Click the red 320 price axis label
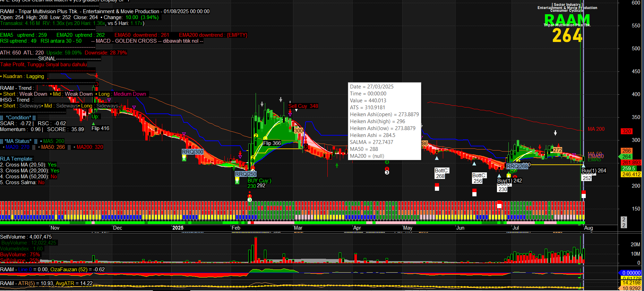This screenshot has height=291, width=644. pos(627,131)
